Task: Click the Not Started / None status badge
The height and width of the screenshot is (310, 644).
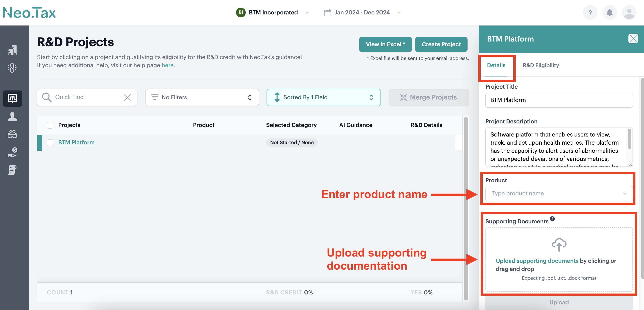Action: coord(292,143)
